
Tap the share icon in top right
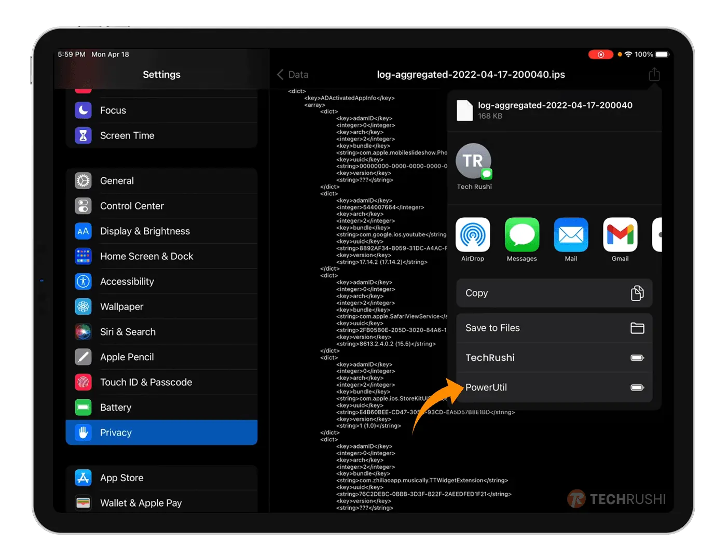pos(654,75)
